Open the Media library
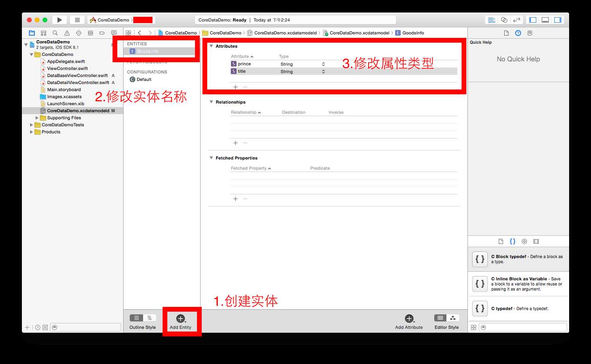The image size is (591, 364). pyautogui.click(x=536, y=241)
